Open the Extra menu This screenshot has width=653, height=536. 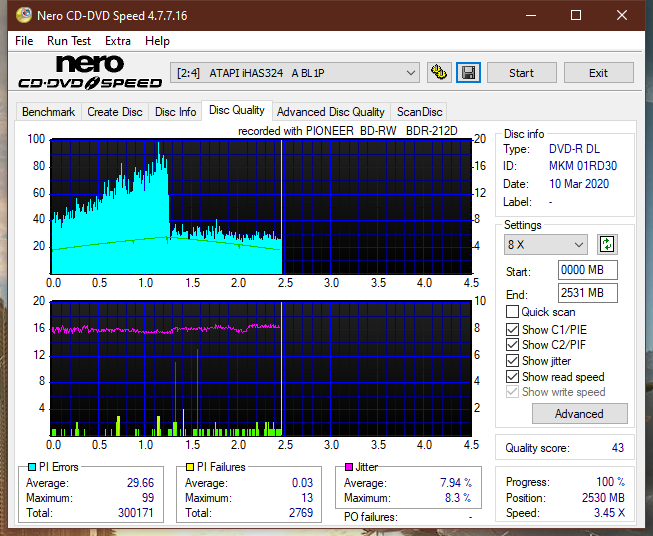click(118, 41)
